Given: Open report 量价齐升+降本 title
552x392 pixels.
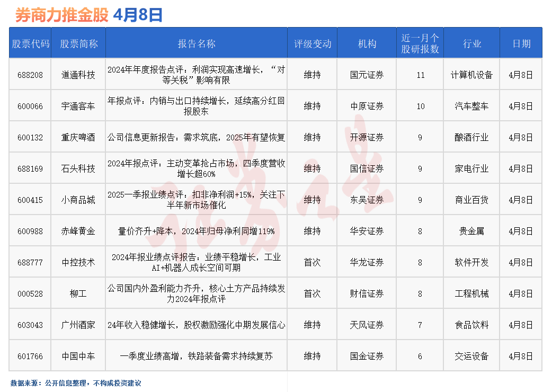Looking at the screenshot, I should click(x=196, y=231).
